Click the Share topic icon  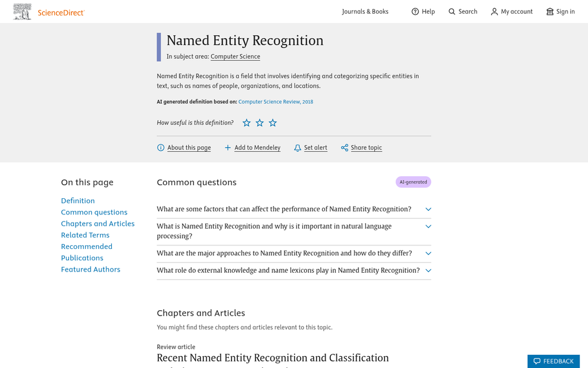(344, 148)
